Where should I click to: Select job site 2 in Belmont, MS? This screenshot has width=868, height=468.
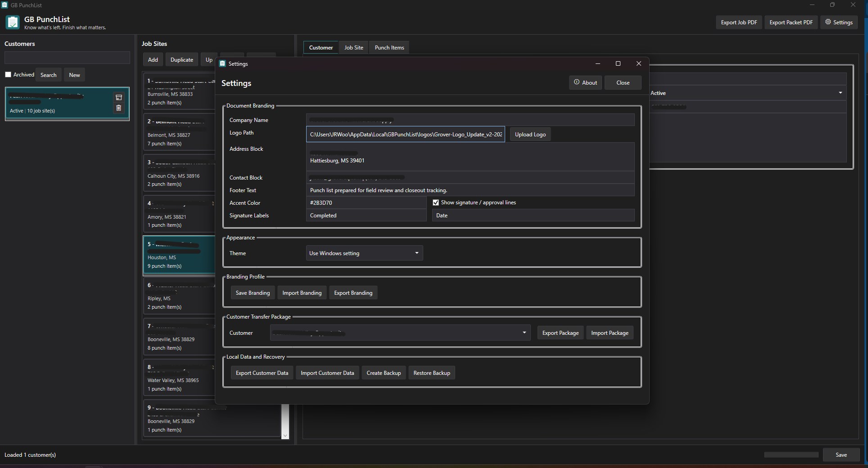[179, 132]
